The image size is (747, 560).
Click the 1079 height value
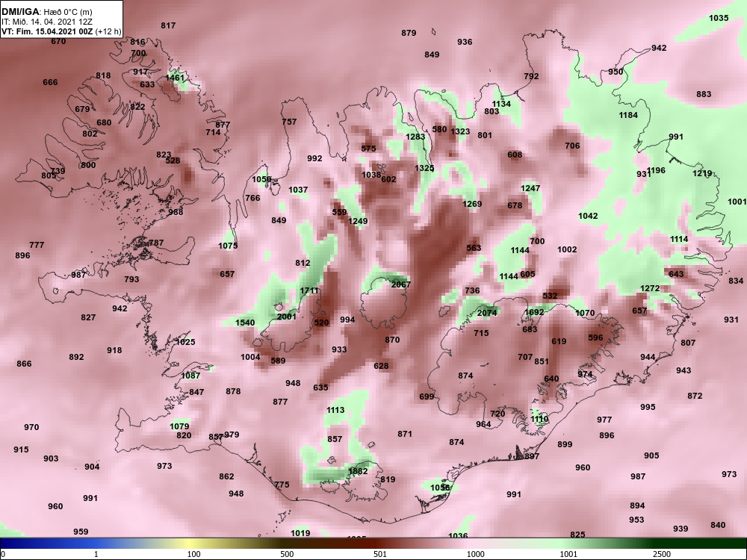179,426
